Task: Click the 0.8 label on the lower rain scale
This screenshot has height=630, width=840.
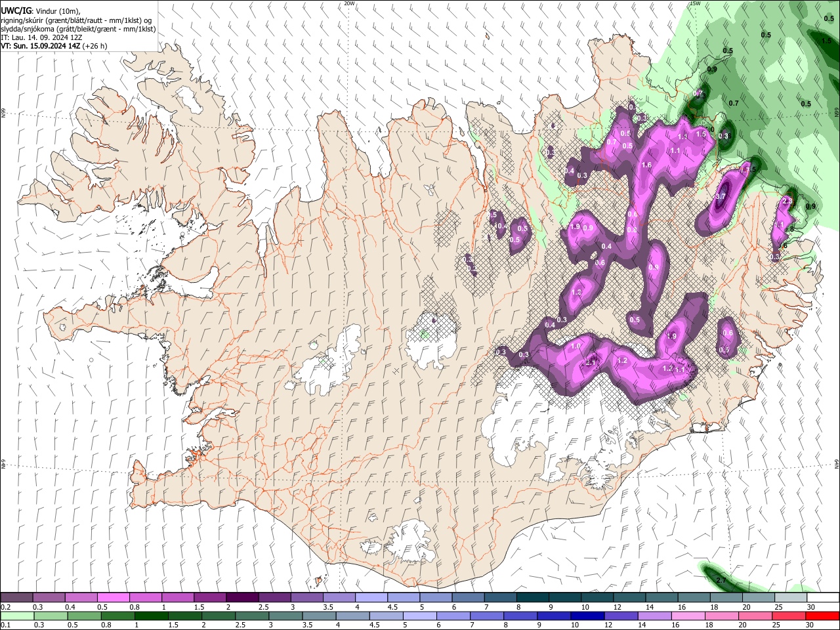Action: 106,625
